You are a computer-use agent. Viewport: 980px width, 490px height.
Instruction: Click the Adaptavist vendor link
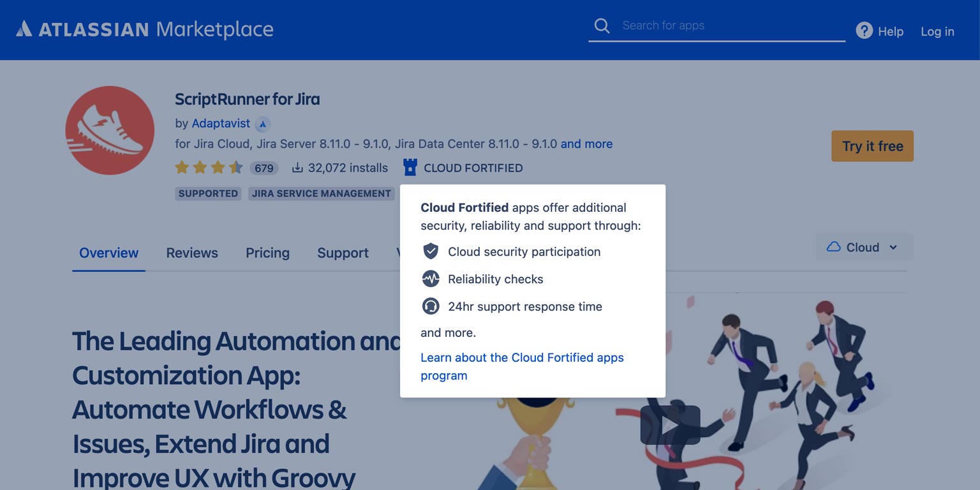click(221, 124)
